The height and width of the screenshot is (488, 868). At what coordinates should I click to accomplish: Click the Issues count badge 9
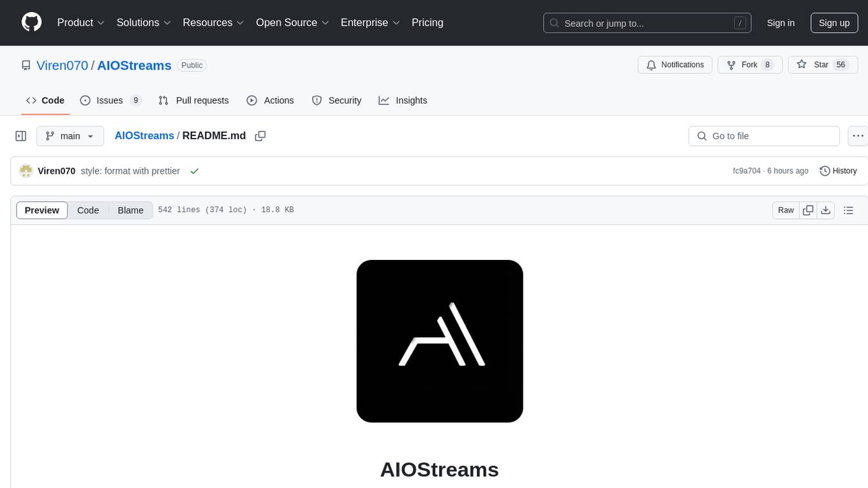[x=135, y=100]
